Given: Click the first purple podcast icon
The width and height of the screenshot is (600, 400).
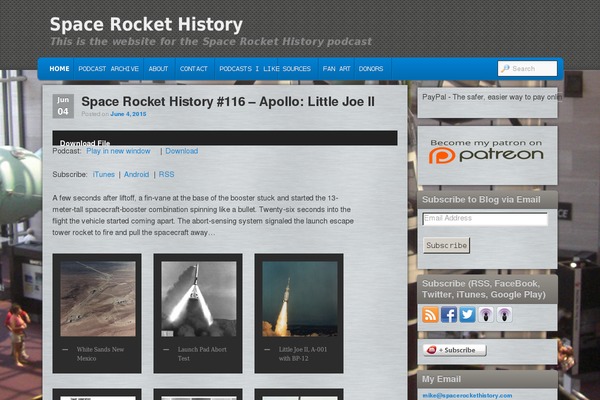Looking at the screenshot, I should point(486,315).
